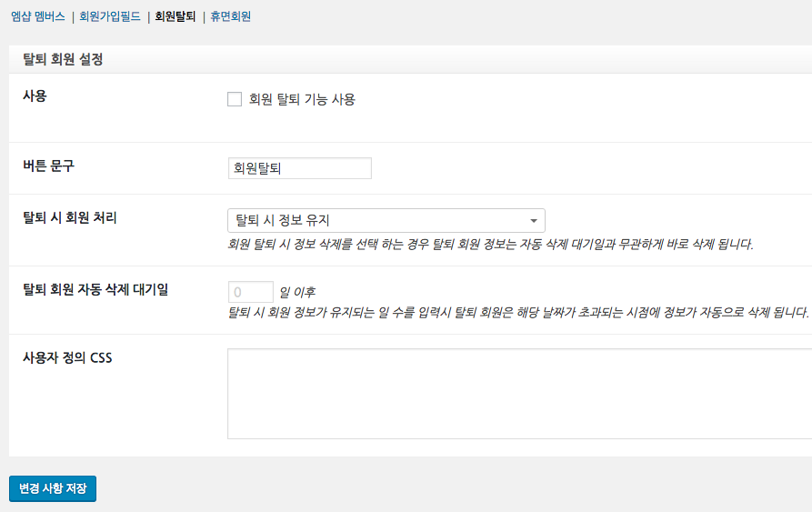Click the arrow on 탈퇴 시 회원 처리 select
This screenshot has width=812, height=512.
click(x=533, y=221)
